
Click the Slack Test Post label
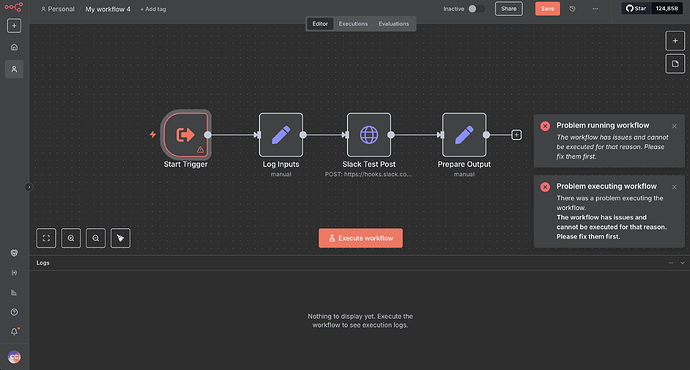[369, 164]
